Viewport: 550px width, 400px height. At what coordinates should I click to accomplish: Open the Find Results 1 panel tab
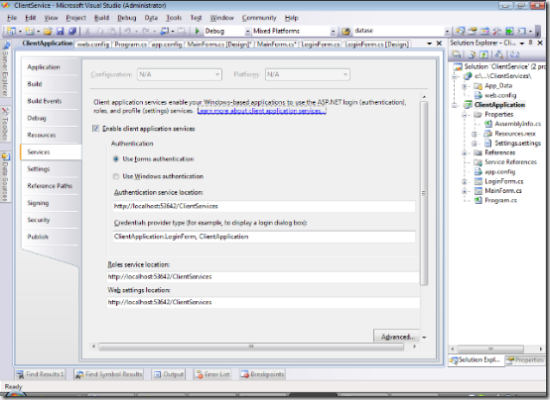[x=40, y=374]
